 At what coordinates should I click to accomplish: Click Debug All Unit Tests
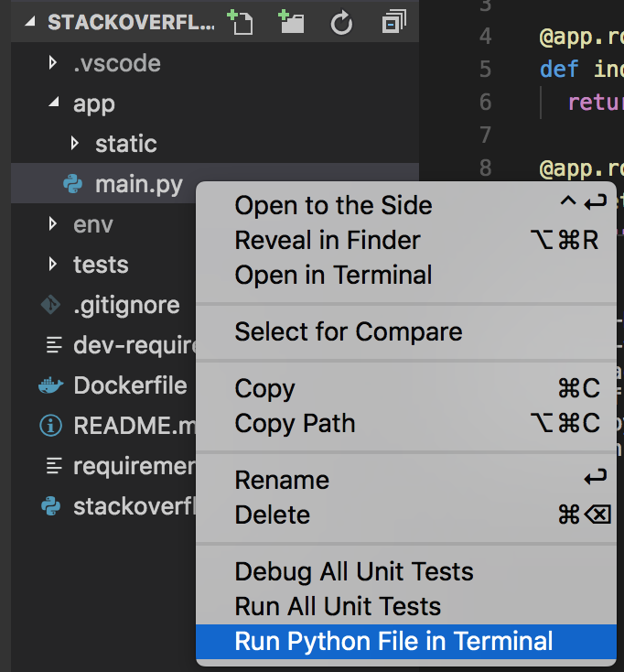click(x=354, y=572)
